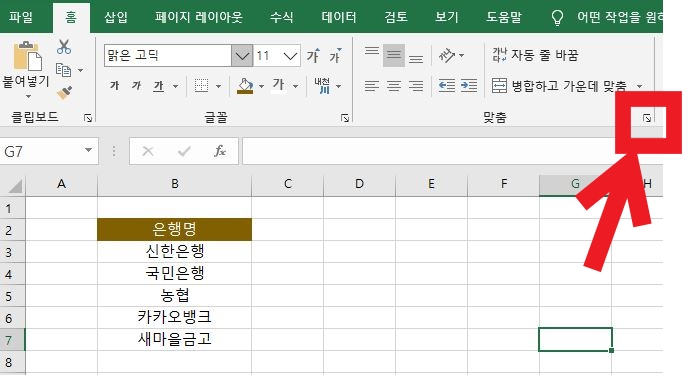Screen dimensions: 683x375
Task: Open the borders dropdown arrow
Action: 218,86
